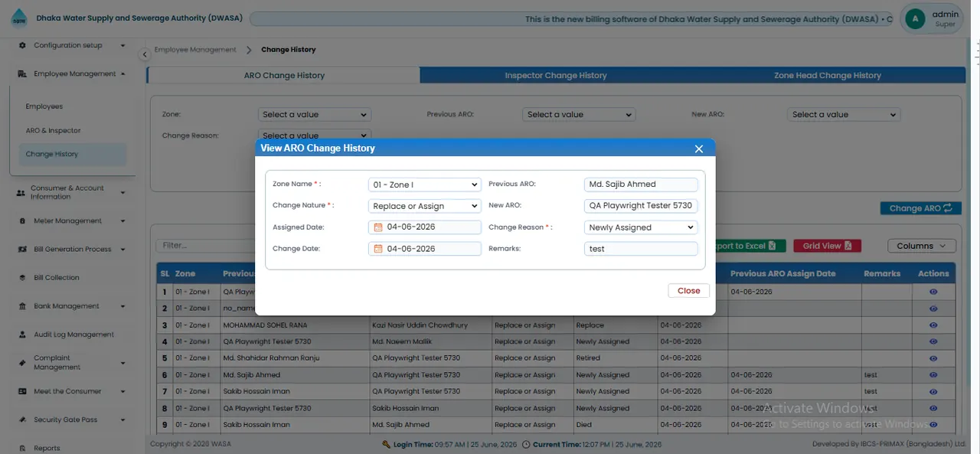Open the Change Date calendar icon
This screenshot has height=454, width=980.
378,249
